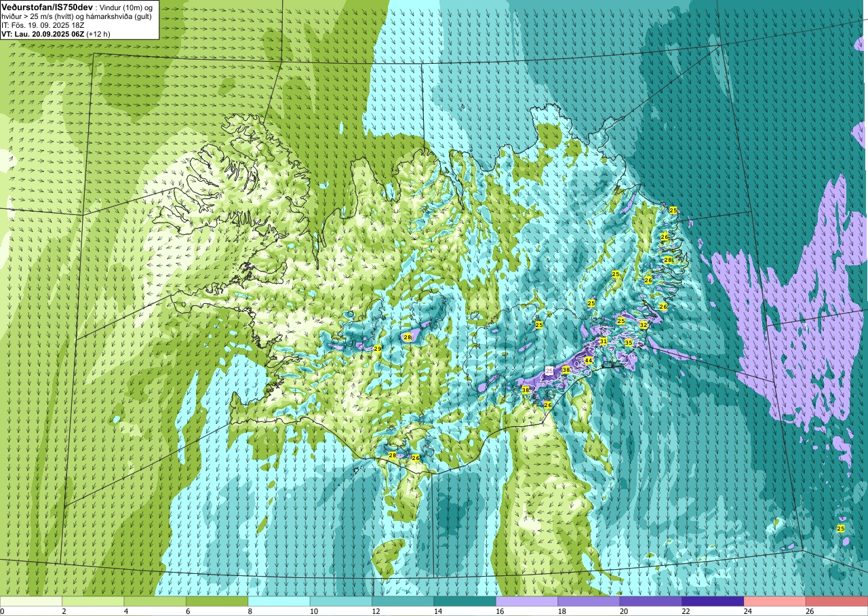Select the 6–8 m/s olive green legend swatch

217,601
